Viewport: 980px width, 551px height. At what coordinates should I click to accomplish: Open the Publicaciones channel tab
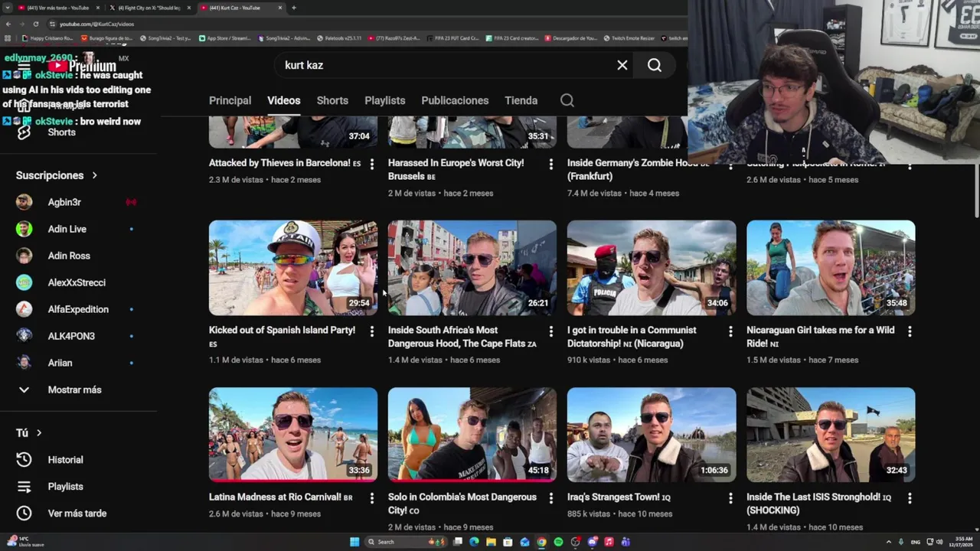point(455,100)
